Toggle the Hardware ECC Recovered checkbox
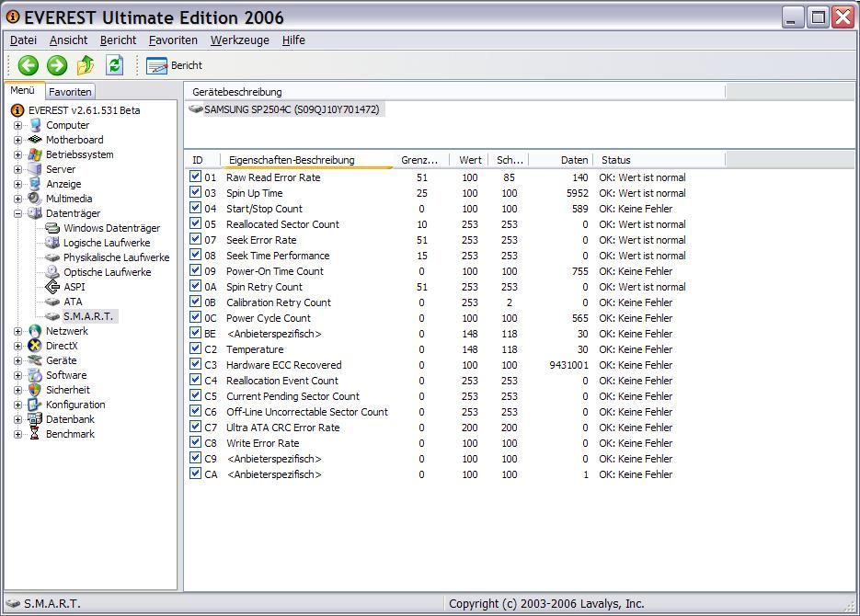 pyautogui.click(x=195, y=364)
